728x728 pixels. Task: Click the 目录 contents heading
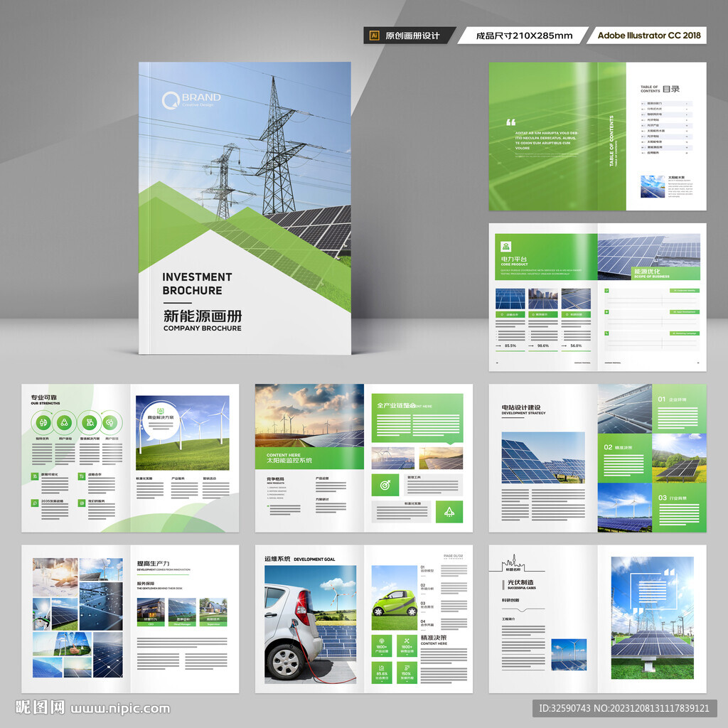pos(671,89)
